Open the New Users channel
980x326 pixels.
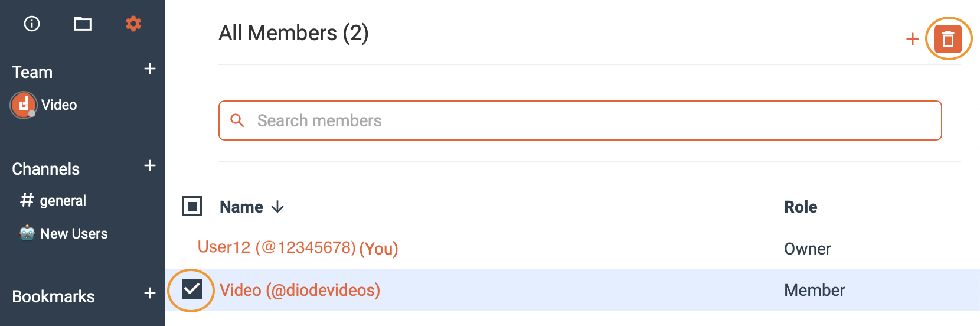tap(74, 234)
